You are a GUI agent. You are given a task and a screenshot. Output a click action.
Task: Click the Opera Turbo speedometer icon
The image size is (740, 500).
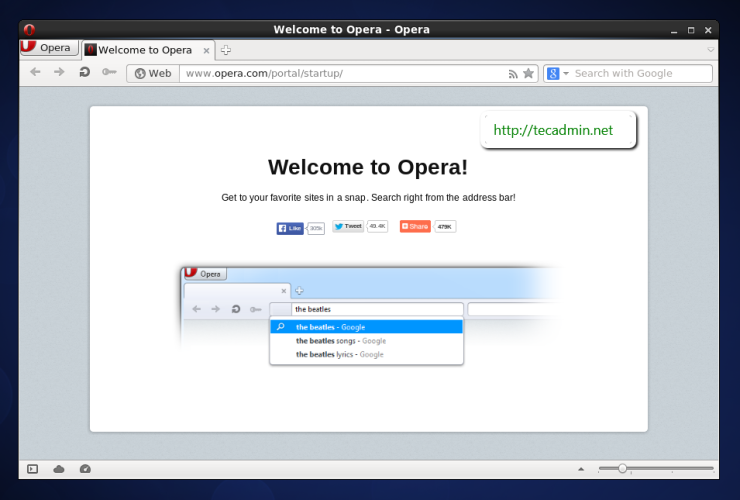point(85,468)
